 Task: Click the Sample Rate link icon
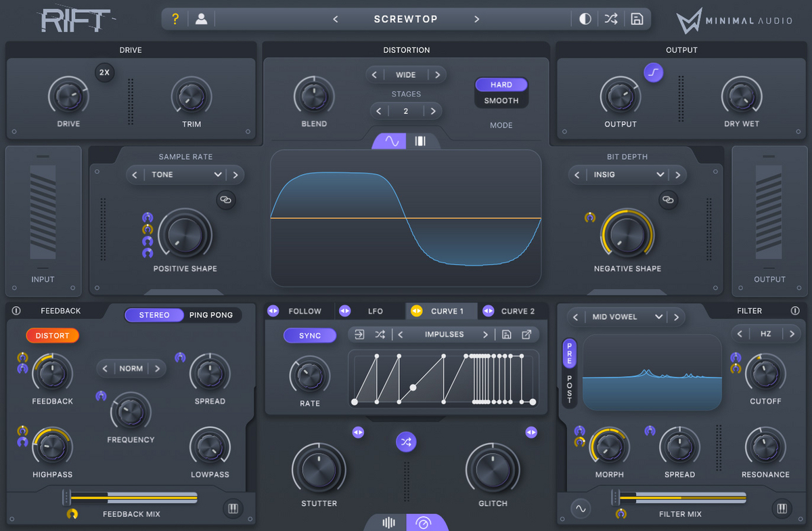(x=226, y=200)
